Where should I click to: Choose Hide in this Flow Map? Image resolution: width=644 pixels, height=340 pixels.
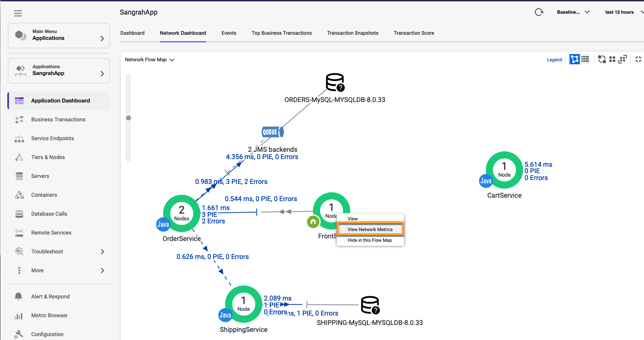370,240
